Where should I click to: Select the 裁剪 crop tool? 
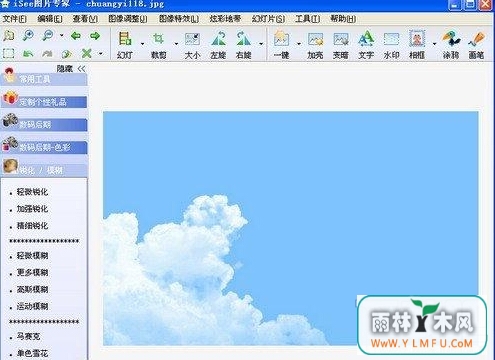[x=158, y=45]
